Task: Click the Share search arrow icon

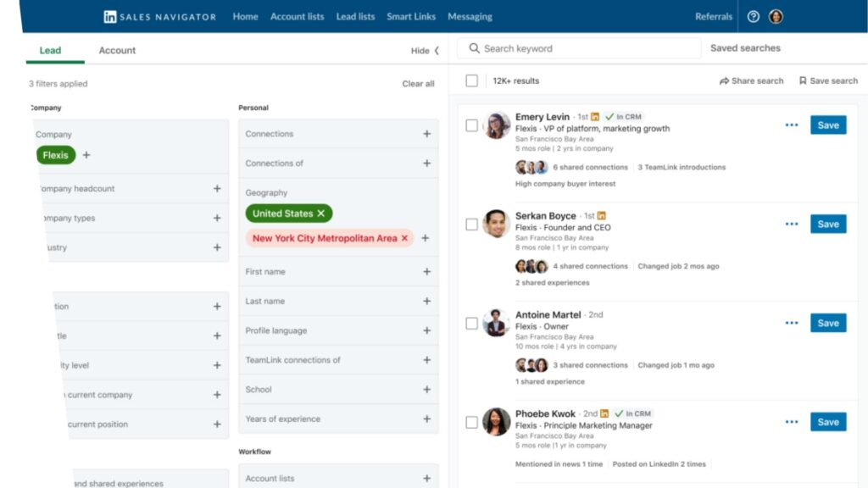Action: click(x=724, y=80)
